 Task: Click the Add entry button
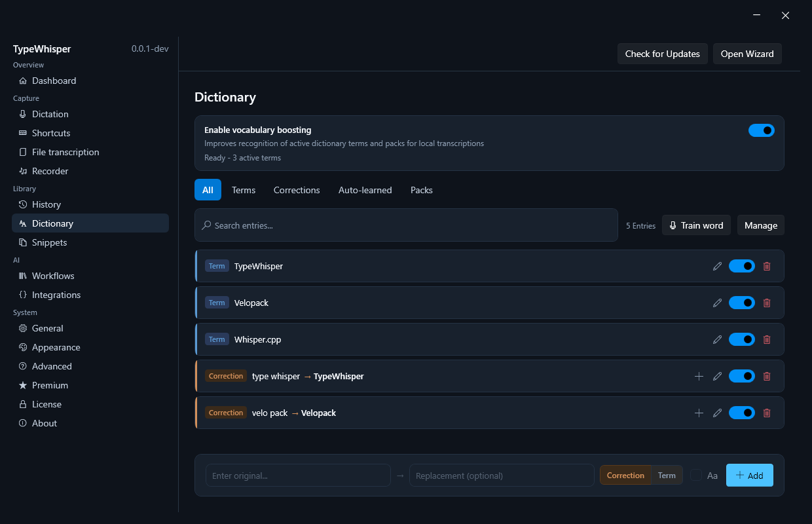[750, 476]
